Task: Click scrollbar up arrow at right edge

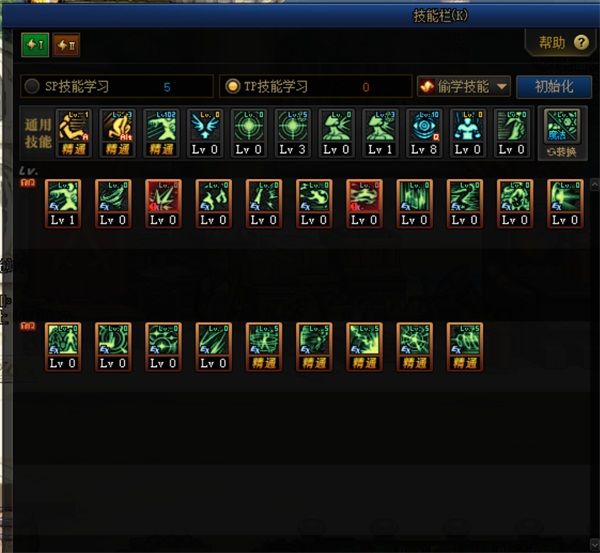Action: [595, 185]
